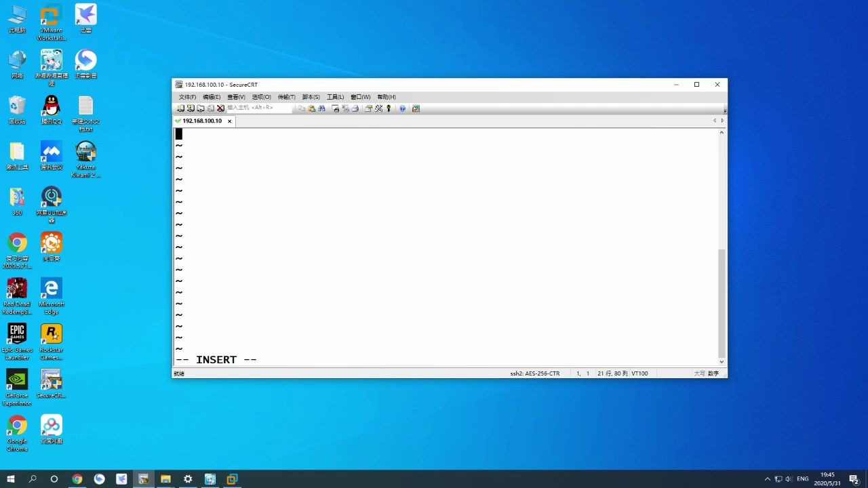Select Red Dead Redemption desktop icon
Screen dimensions: 868x488
pyautogui.click(x=17, y=296)
